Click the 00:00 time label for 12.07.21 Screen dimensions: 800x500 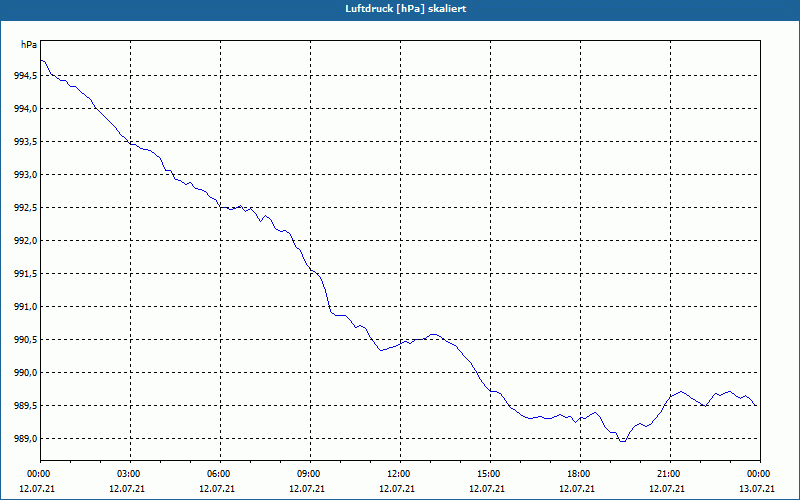[x=40, y=474]
